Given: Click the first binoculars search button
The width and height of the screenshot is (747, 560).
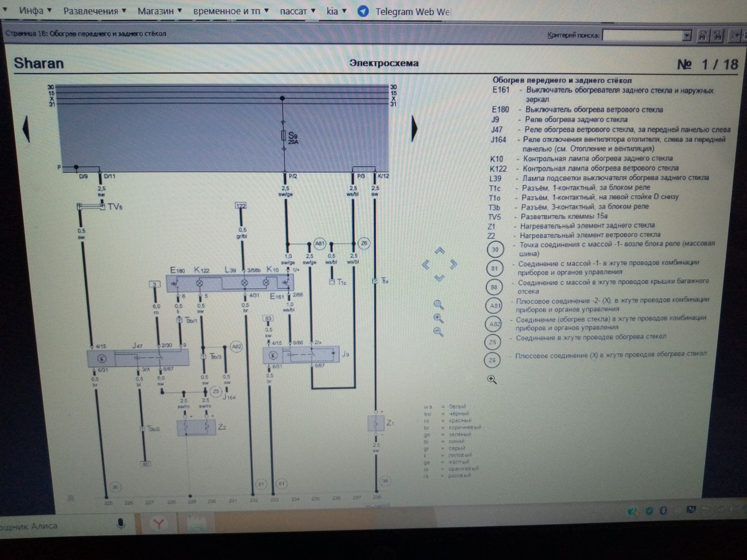Looking at the screenshot, I should tap(702, 35).
